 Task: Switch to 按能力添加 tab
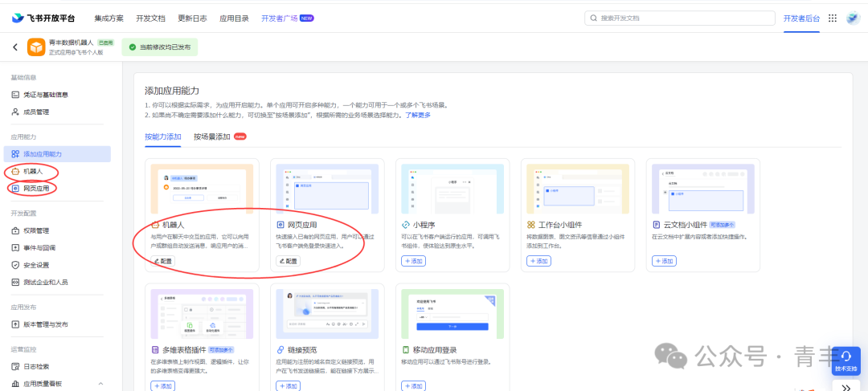point(162,136)
